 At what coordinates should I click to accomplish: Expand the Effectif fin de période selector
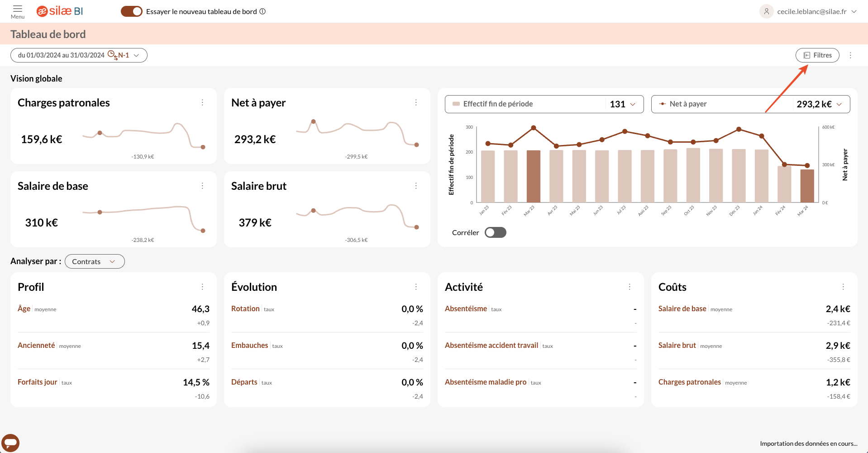point(544,104)
